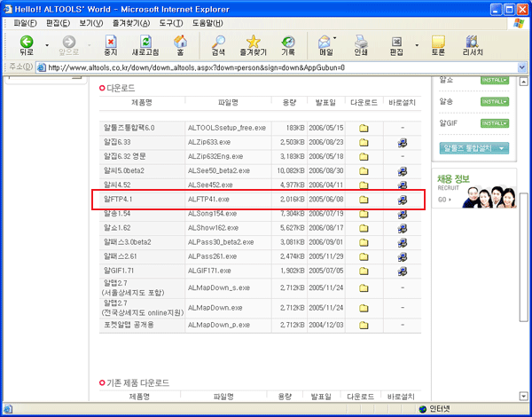Click the 2006/08/23 date cell for 알집6.33
Viewport: 532px width, 417px height.
tap(326, 142)
